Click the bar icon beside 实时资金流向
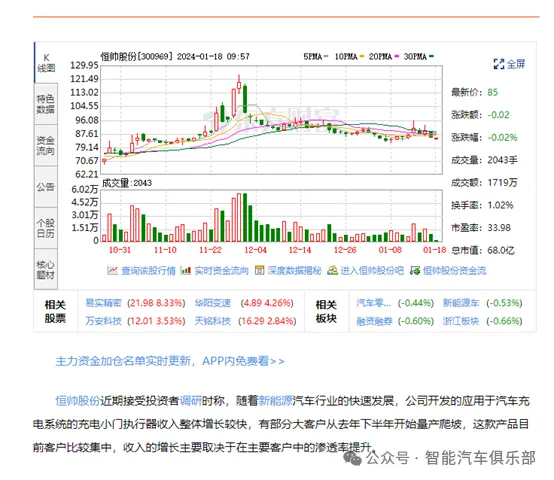The image size is (554, 480). [185, 271]
